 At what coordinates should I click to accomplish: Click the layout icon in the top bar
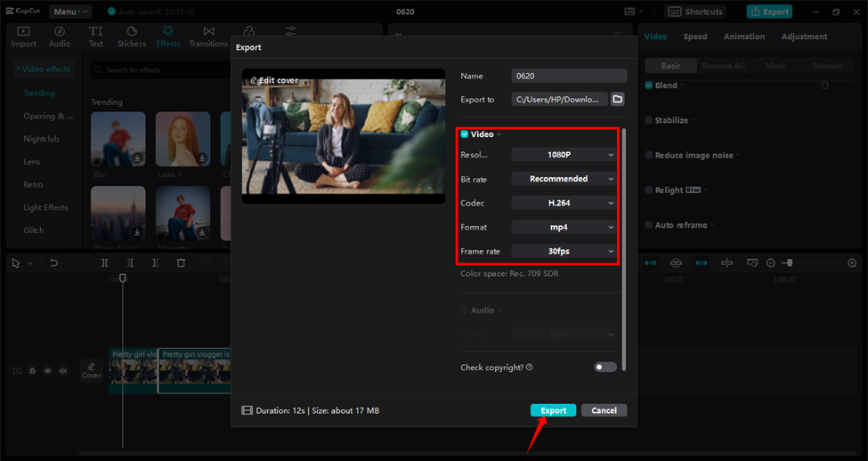629,12
